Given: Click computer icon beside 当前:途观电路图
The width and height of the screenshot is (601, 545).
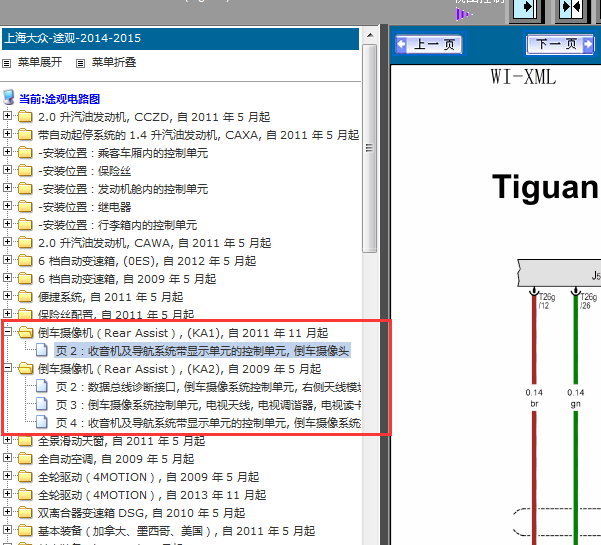Looking at the screenshot, I should click(9, 97).
